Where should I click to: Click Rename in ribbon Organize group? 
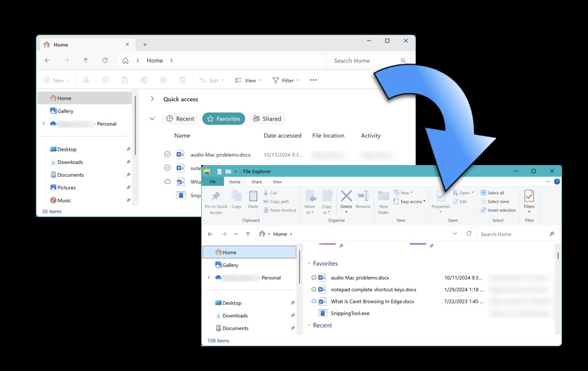pyautogui.click(x=363, y=200)
